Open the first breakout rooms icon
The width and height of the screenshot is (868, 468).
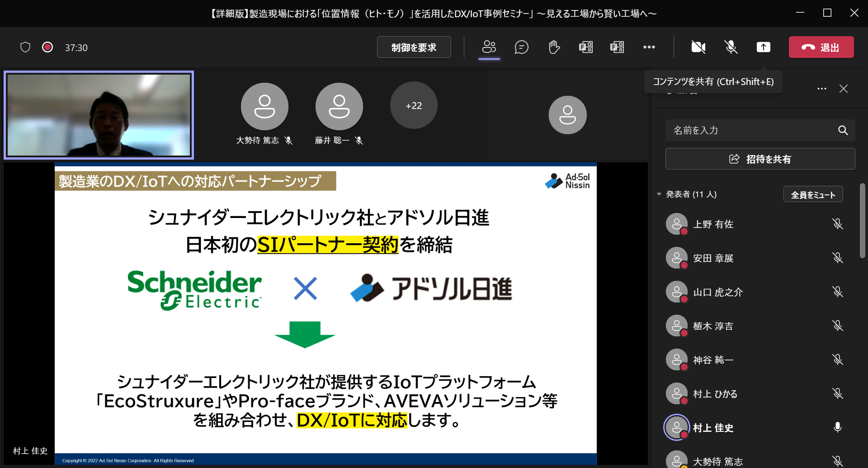pos(586,47)
